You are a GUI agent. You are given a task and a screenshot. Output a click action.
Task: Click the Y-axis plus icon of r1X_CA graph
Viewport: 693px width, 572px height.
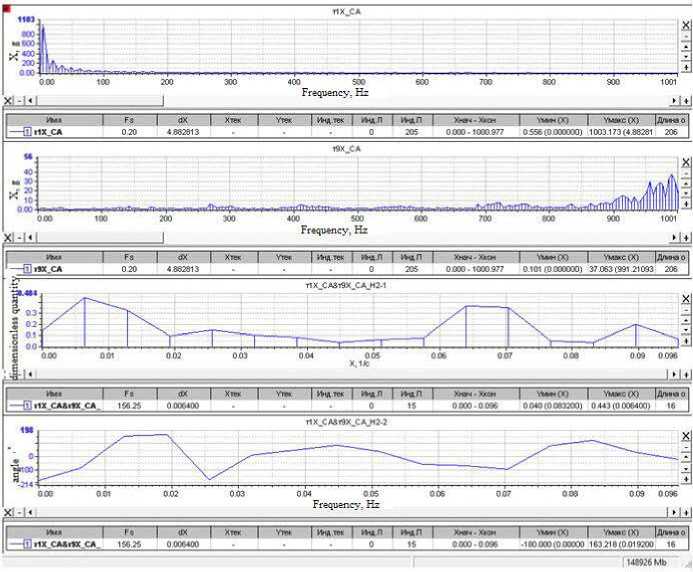(x=685, y=68)
